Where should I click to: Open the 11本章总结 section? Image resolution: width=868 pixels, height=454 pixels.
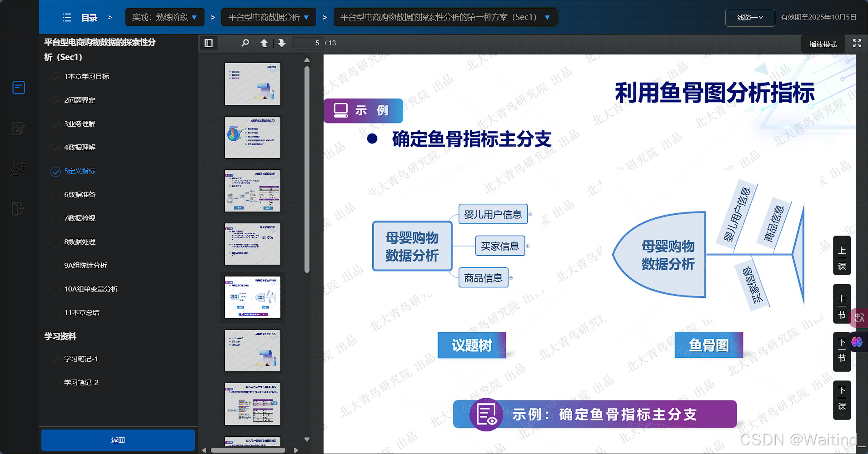pyautogui.click(x=82, y=312)
